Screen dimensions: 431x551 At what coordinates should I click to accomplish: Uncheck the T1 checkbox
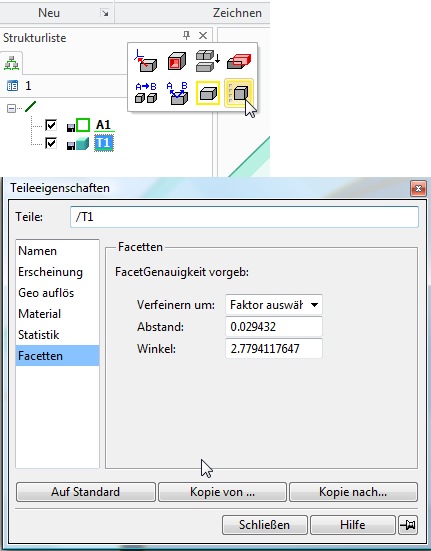[51, 143]
